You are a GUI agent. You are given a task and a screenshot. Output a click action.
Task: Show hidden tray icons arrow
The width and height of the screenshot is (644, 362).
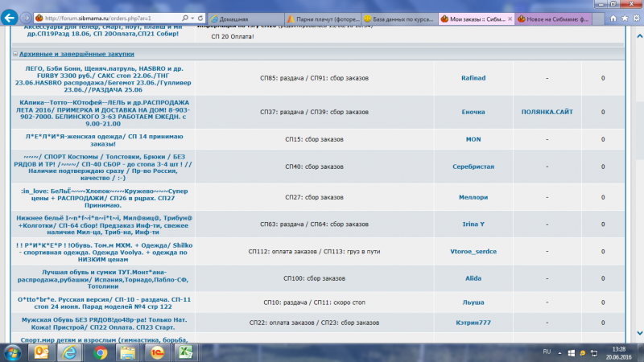559,353
